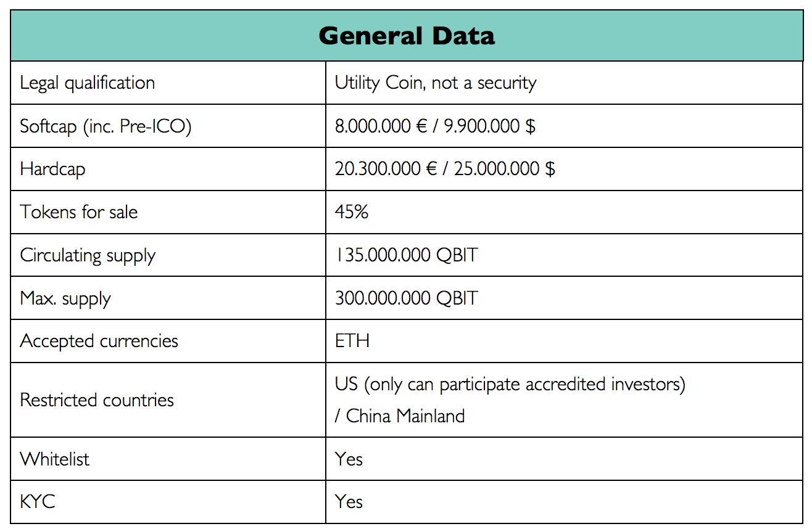Click the China Mainland text
812x529 pixels.
[x=405, y=416]
